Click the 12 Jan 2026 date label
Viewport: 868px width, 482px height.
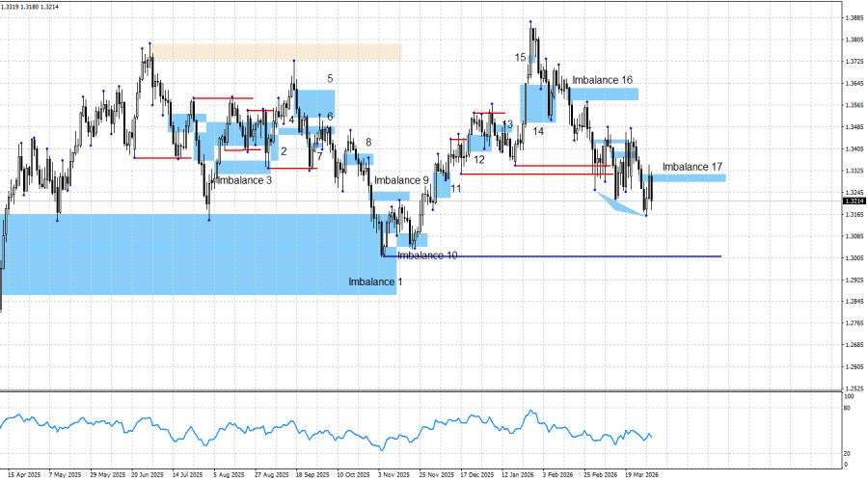pos(518,475)
